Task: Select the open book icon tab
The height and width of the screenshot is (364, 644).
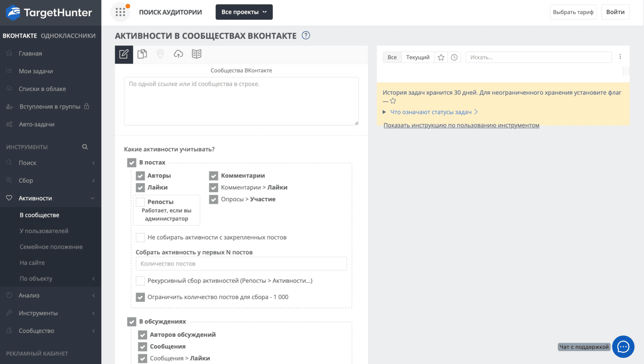Action: [196, 54]
